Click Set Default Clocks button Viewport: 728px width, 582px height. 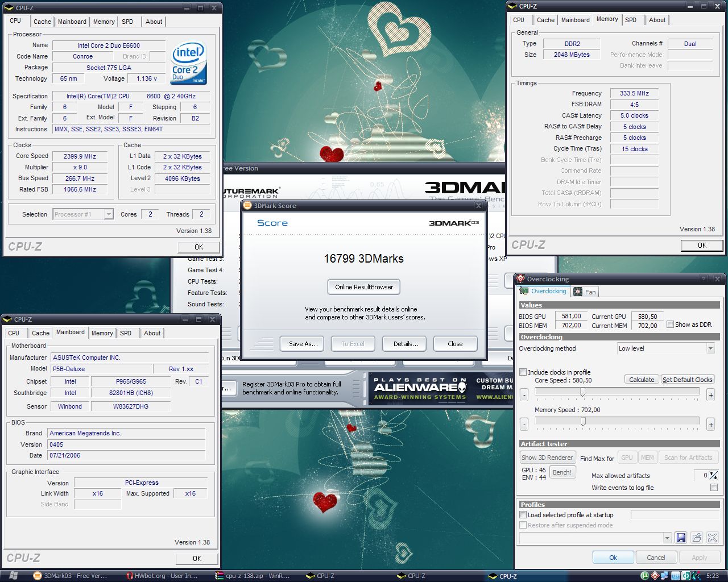pos(687,380)
